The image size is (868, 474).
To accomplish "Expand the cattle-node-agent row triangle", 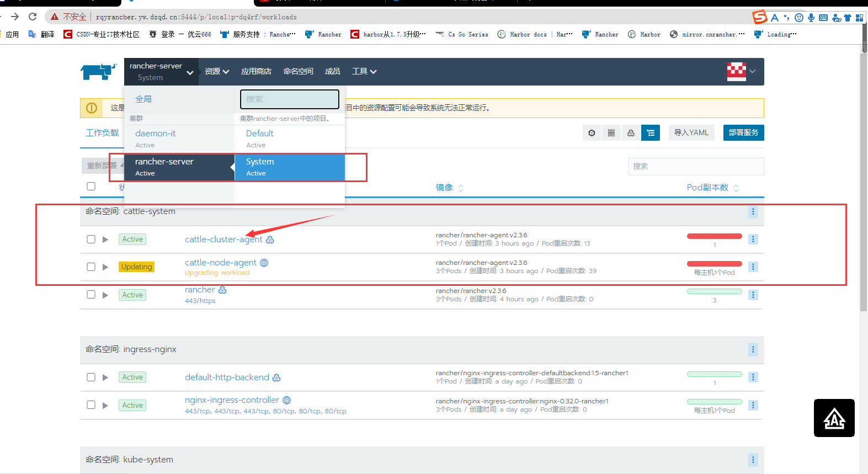I will point(105,267).
